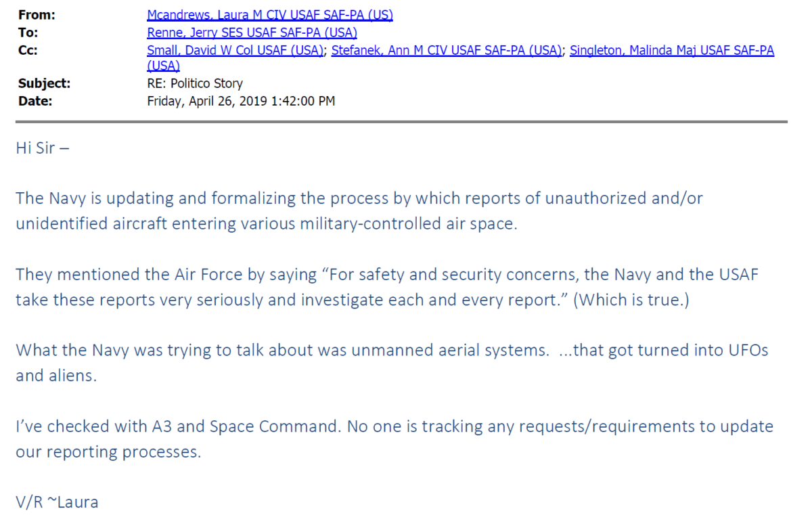Click the wrapped (USA) link under Cc
This screenshot has height=532, width=812.
pos(163,66)
